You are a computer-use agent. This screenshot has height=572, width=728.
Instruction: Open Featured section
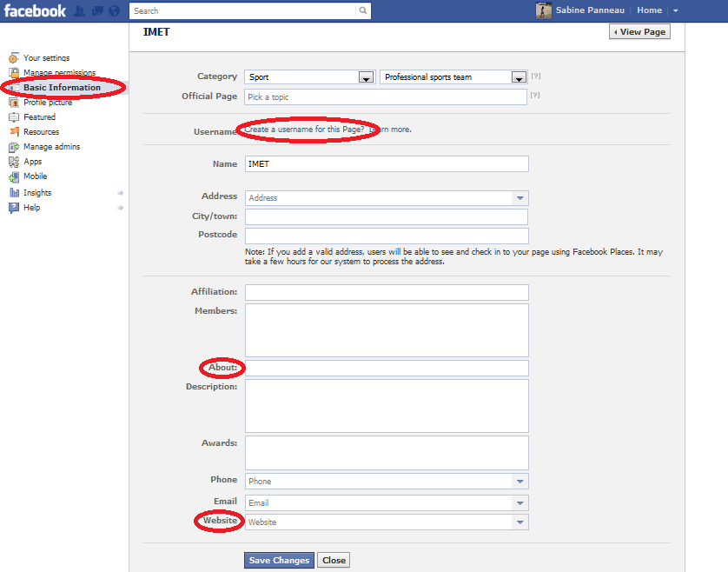[x=39, y=117]
